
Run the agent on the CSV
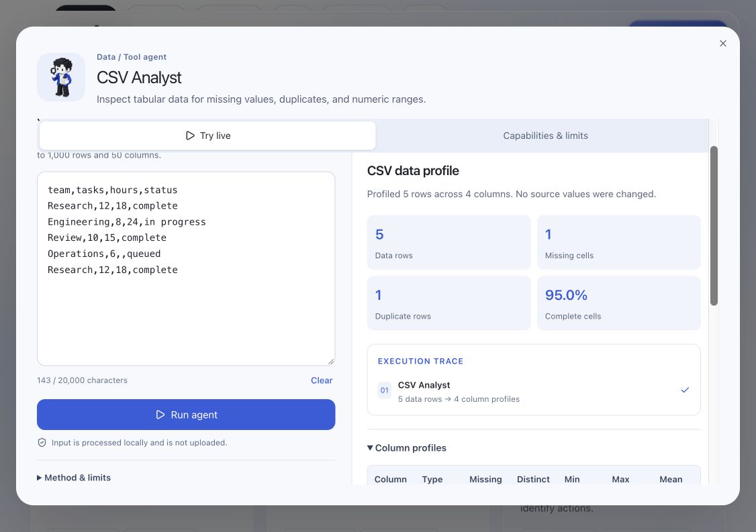click(x=186, y=415)
